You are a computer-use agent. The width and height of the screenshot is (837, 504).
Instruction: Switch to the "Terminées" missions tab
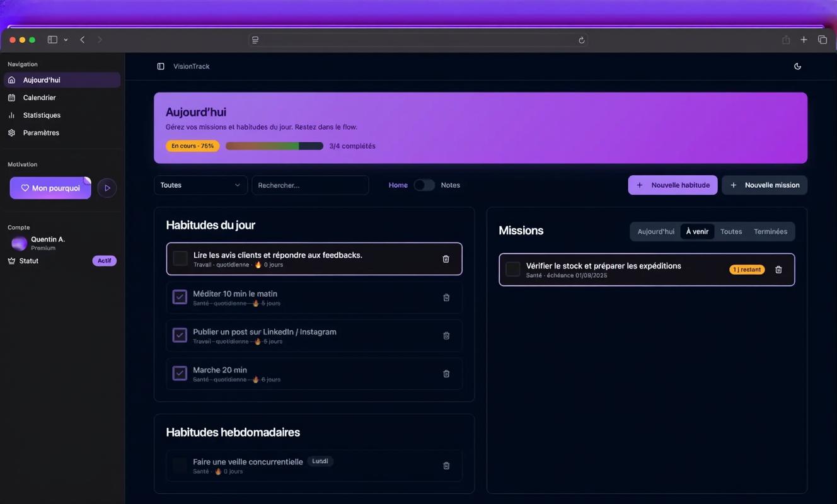click(x=770, y=231)
